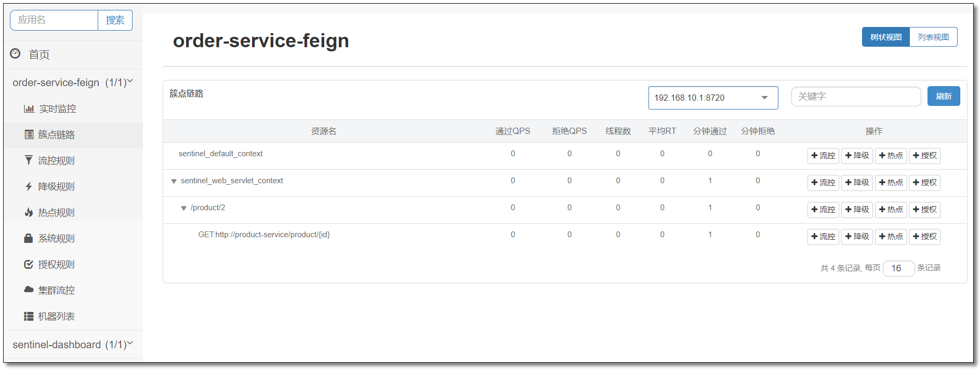
Task: Add 流控 rule for sentinel_default_context
Action: [823, 156]
